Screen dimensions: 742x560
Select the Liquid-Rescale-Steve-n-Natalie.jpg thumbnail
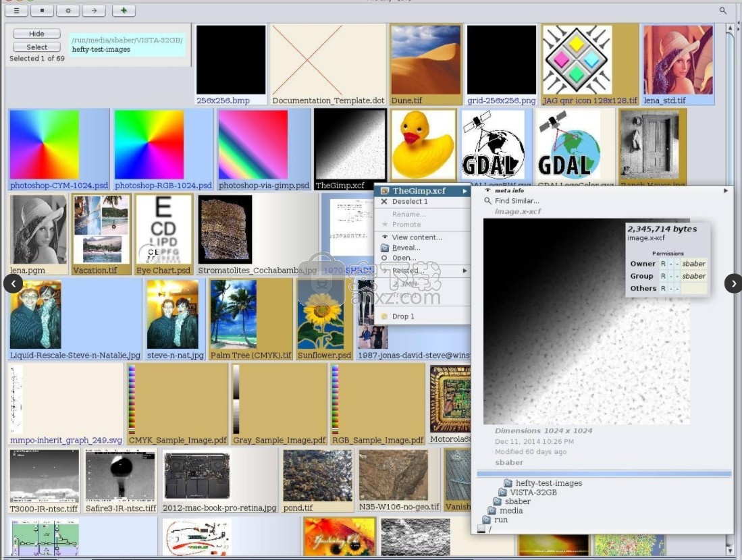36,314
